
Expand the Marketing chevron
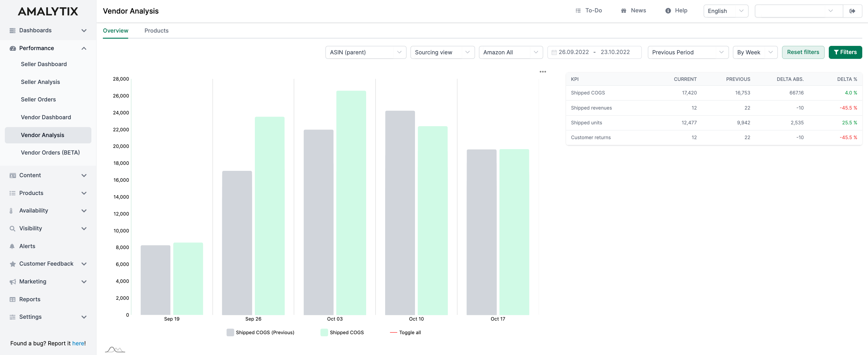[84, 282]
